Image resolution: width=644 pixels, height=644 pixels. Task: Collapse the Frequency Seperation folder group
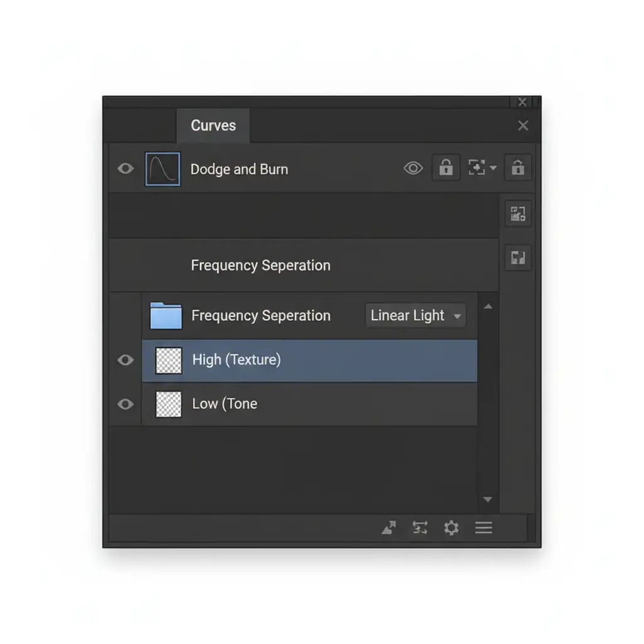coord(166,316)
